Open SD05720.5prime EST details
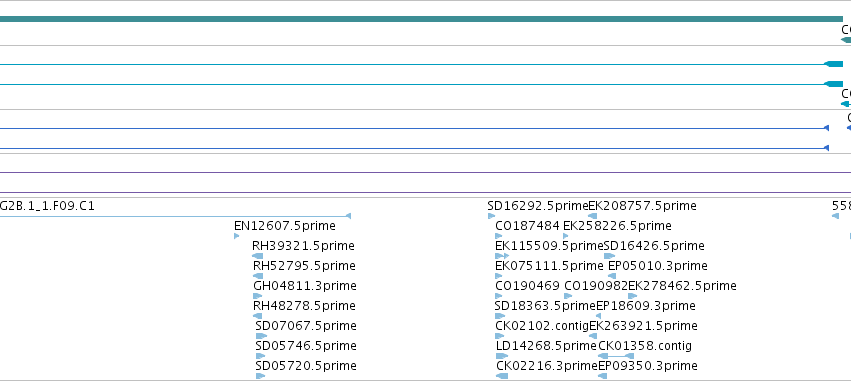 [306, 366]
